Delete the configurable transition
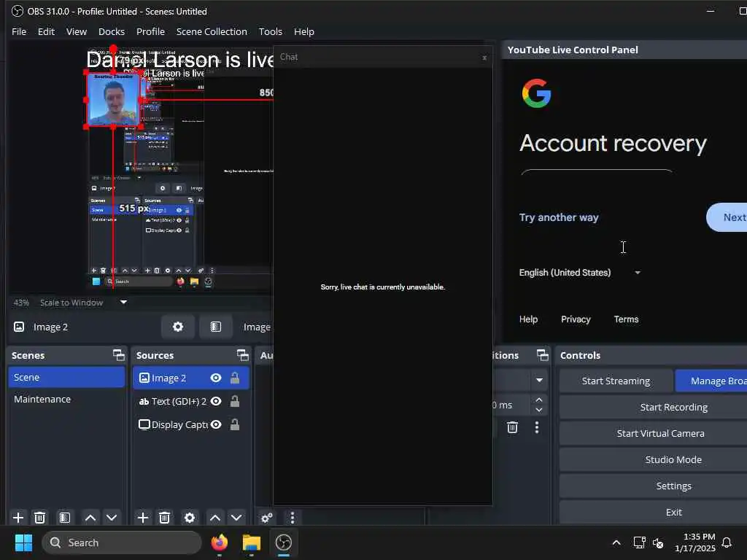This screenshot has height=560, width=747. [512, 427]
